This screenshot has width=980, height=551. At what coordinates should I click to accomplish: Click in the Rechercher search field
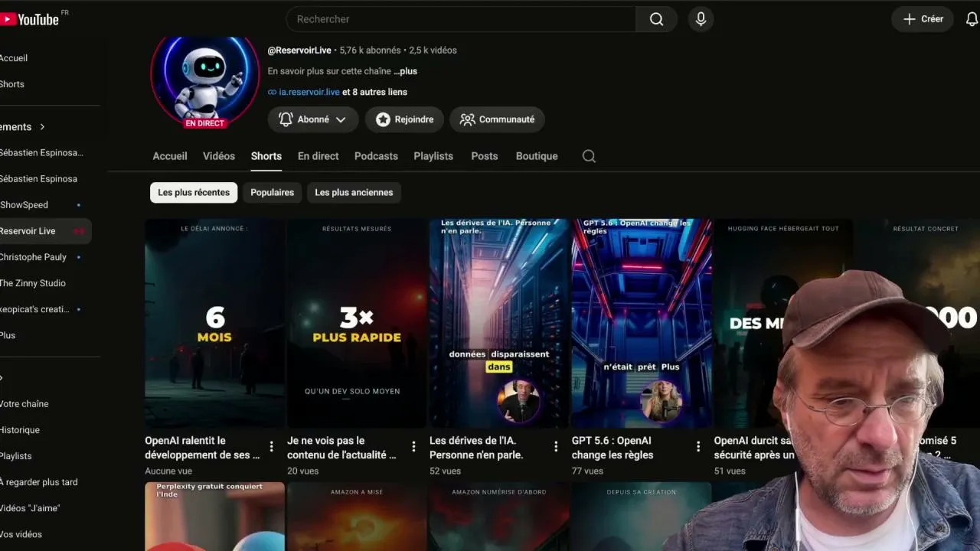(461, 19)
